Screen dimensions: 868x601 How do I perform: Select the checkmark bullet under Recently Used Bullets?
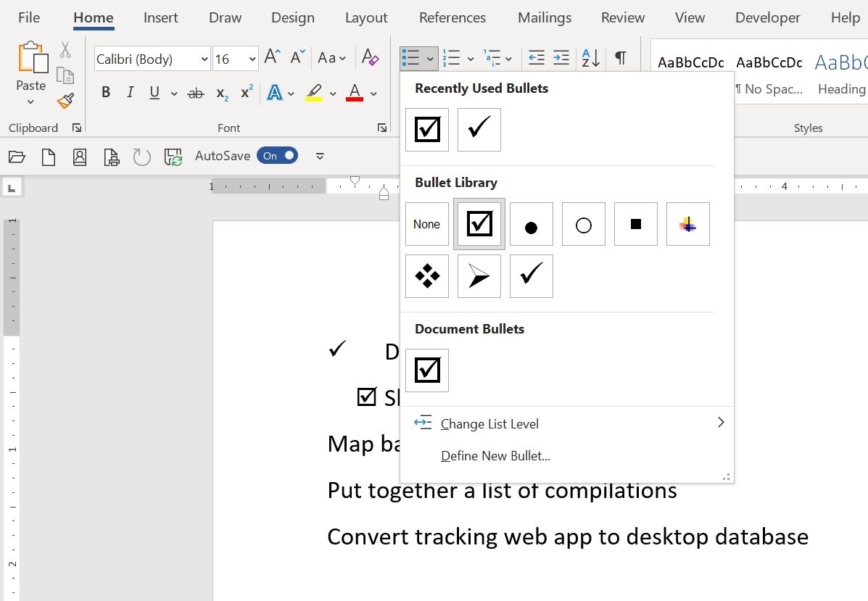(479, 130)
